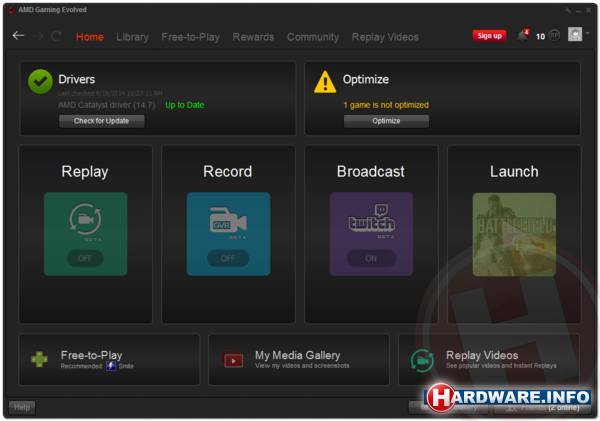The width and height of the screenshot is (600, 421).
Task: Open notifications bell icon
Action: (522, 35)
